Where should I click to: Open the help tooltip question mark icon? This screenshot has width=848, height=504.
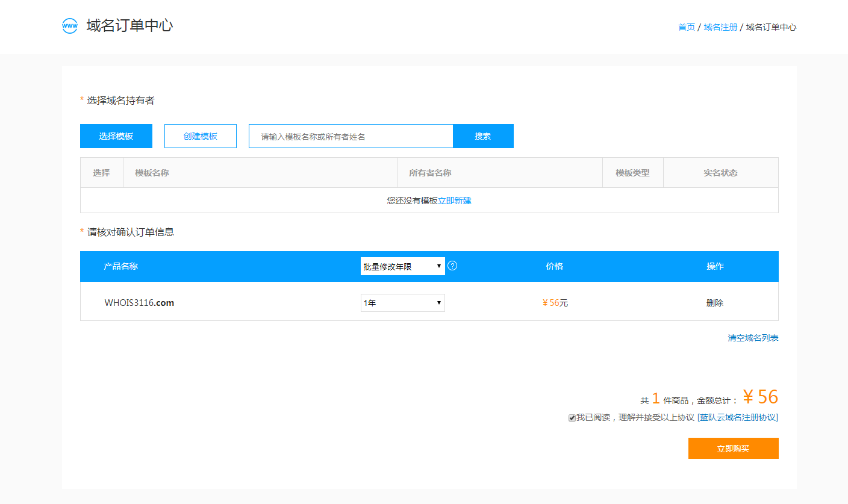[x=452, y=266]
